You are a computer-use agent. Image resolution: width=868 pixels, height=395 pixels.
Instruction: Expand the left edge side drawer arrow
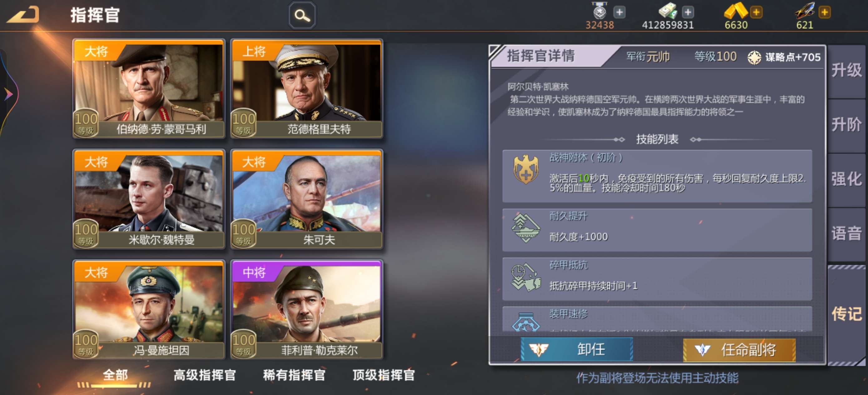8,94
